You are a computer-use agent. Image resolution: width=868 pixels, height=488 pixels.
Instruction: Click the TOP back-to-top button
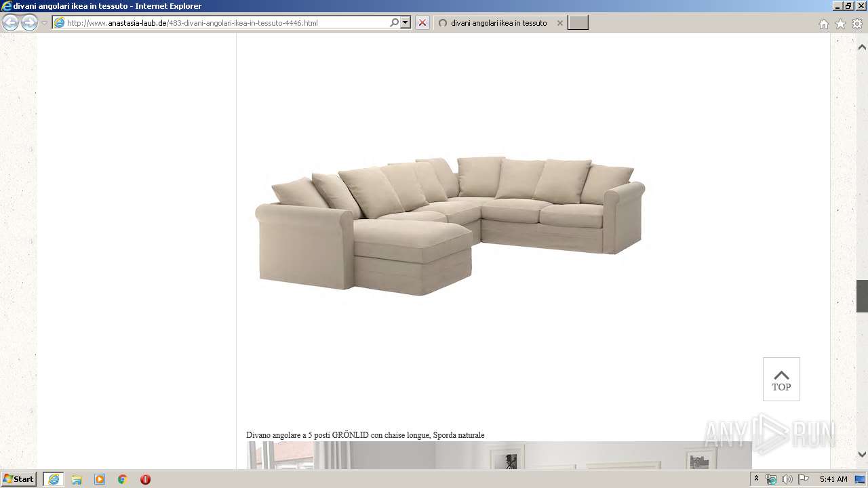coord(781,380)
